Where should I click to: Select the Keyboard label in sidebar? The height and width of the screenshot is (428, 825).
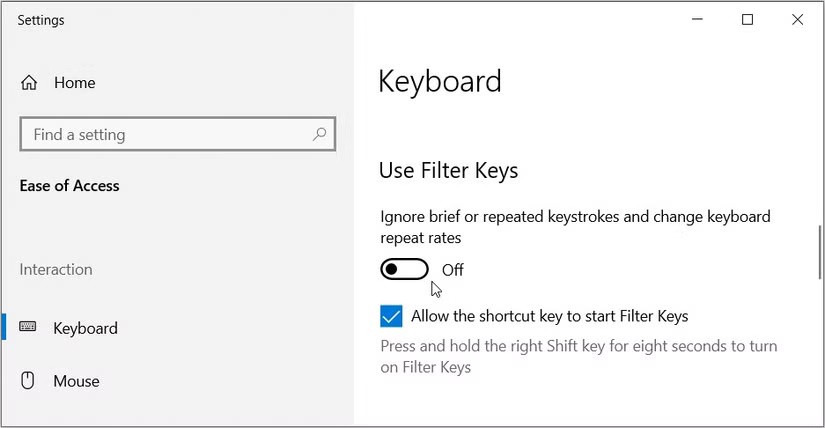point(85,328)
